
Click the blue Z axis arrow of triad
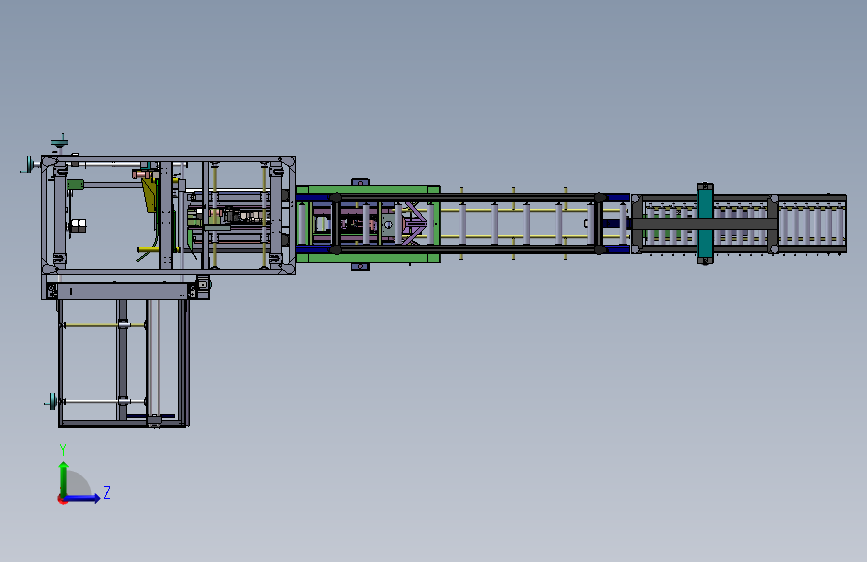coord(82,498)
